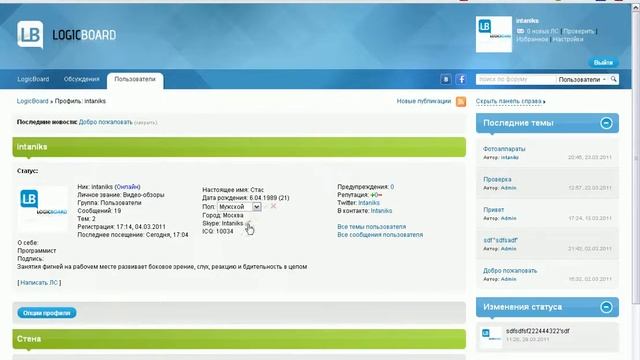Screen dimensions: 640x360
Task: Open the Добро пожаловать news link
Action: pyautogui.click(x=106, y=122)
